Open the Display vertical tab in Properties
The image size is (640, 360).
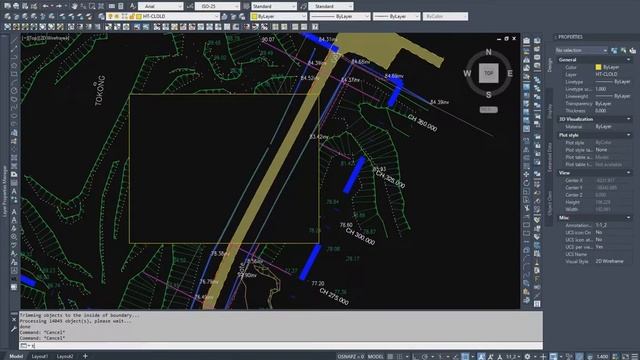pos(550,111)
